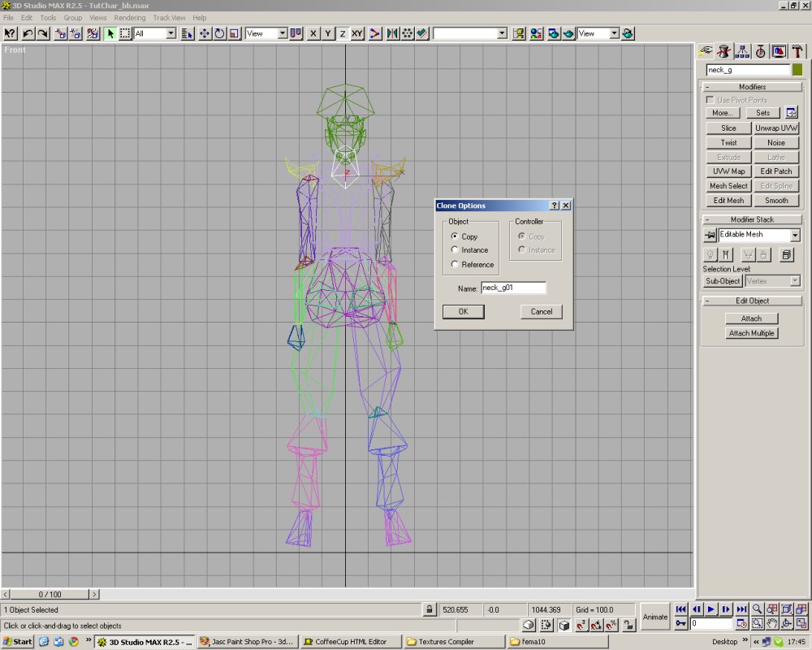Click the Slice modifier button
The height and width of the screenshot is (650, 812).
pos(728,128)
